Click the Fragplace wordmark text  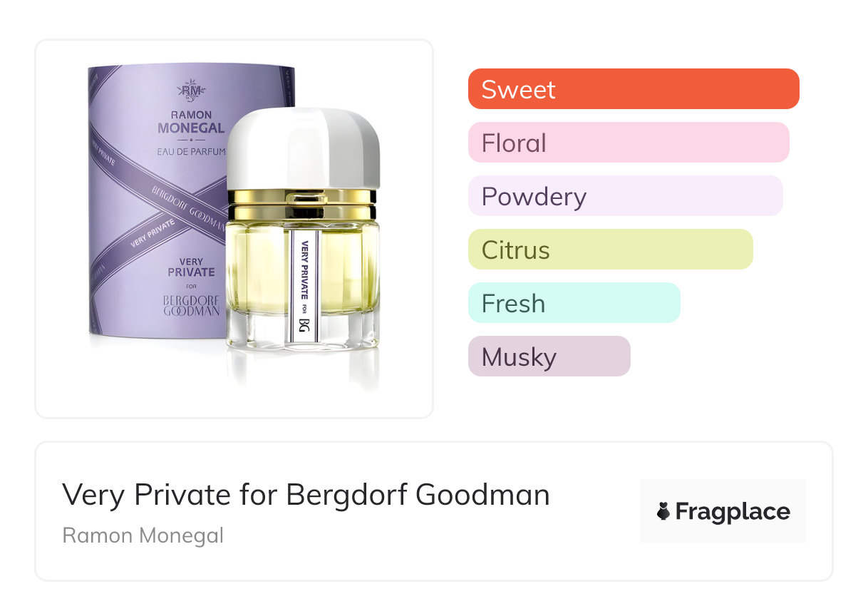(x=732, y=512)
